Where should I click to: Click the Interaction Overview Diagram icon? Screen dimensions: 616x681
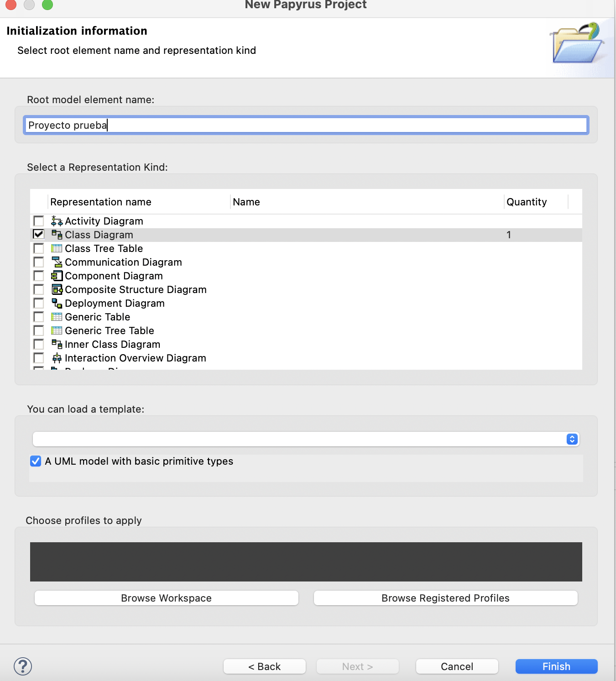click(57, 358)
